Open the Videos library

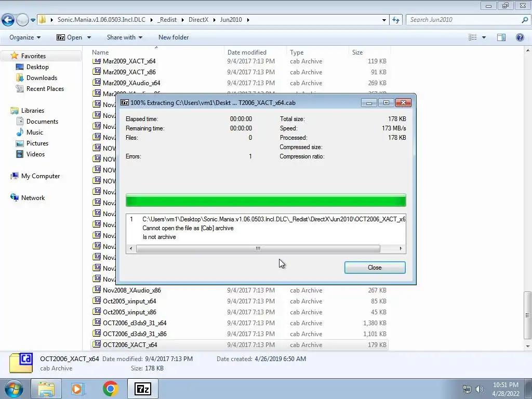35,154
